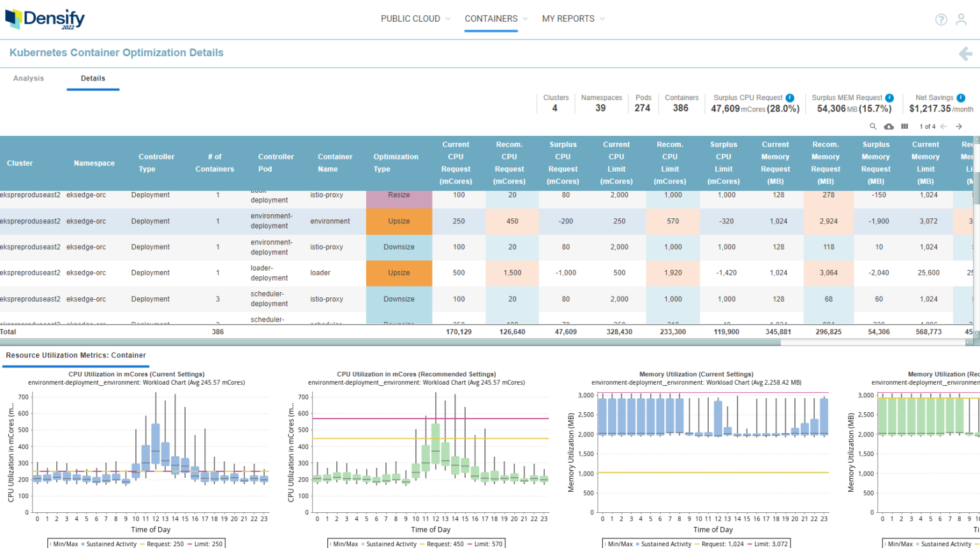Switch to the Analysis tab
Image resolution: width=980 pixels, height=548 pixels.
(x=29, y=78)
